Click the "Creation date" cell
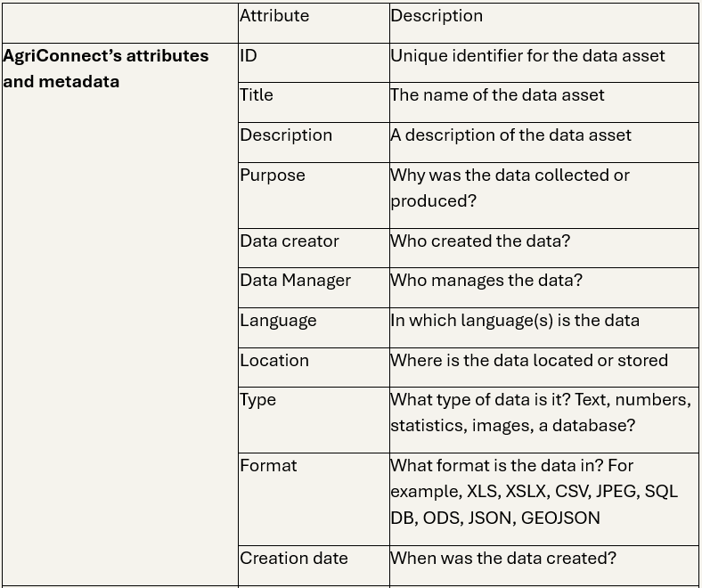Viewport: 702px width, 588px height. 293,559
